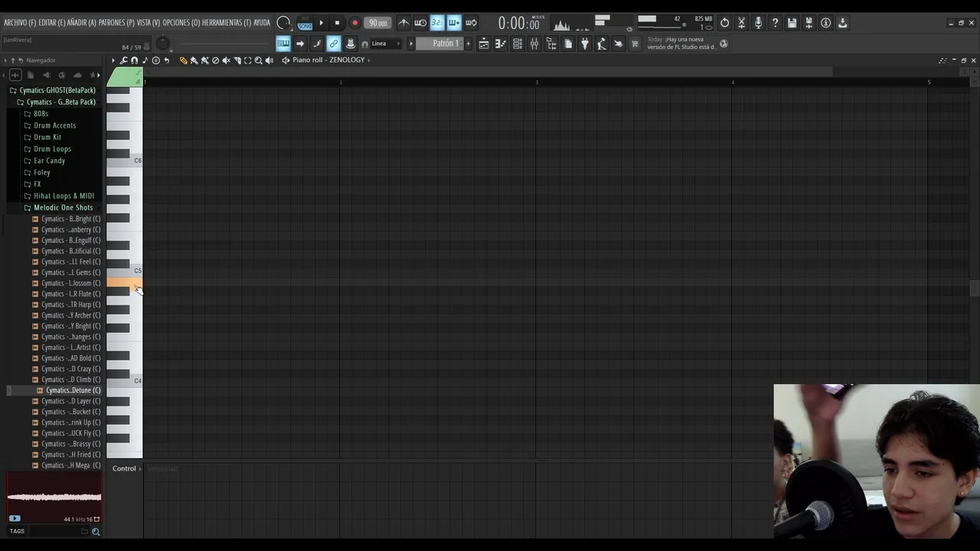
Task: Select the Paint brush tool
Action: point(194,60)
